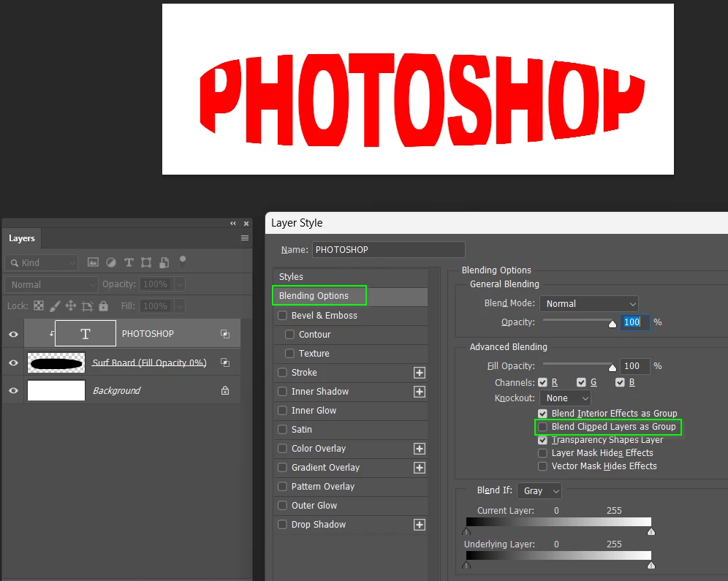
Task: Open Layers panel blend mode dropdown
Action: (52, 284)
